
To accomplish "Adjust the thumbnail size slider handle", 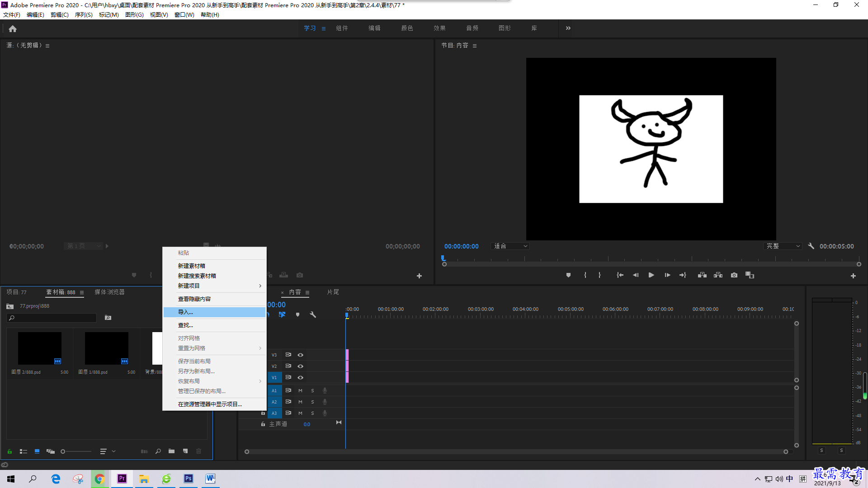I will coord(63,451).
